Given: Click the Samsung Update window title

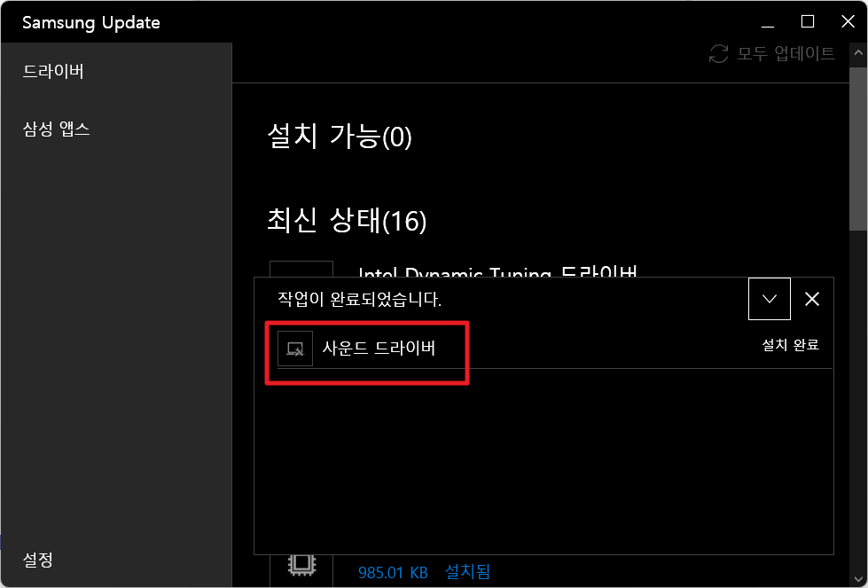Looking at the screenshot, I should point(90,23).
